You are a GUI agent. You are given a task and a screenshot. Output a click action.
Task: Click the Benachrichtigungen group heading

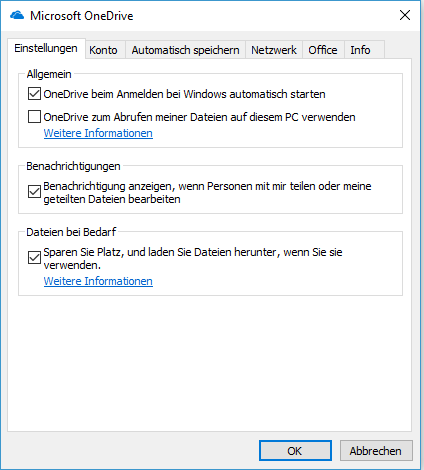[x=73, y=166]
